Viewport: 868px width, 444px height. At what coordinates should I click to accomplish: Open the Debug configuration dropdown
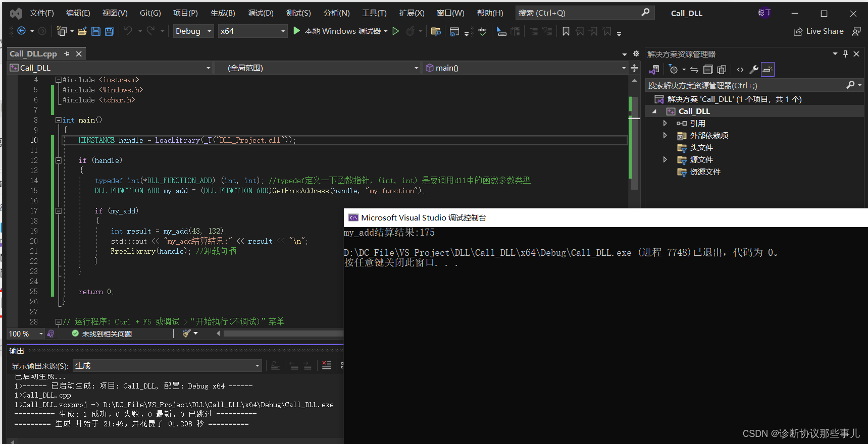193,31
